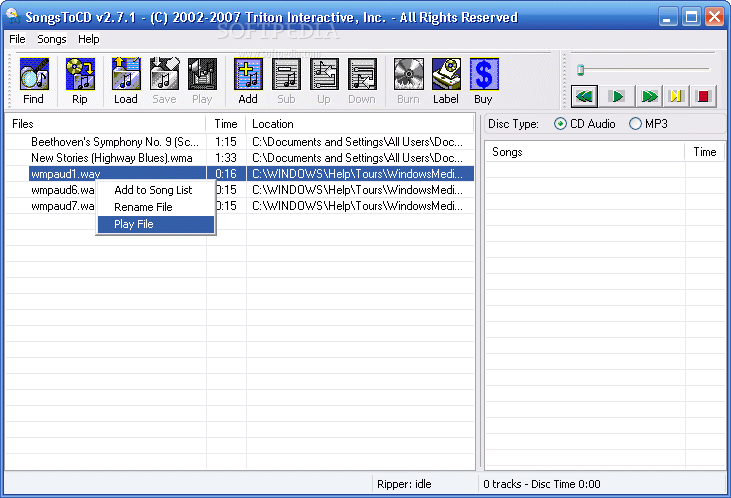Click the fast-forward playback button

click(649, 97)
